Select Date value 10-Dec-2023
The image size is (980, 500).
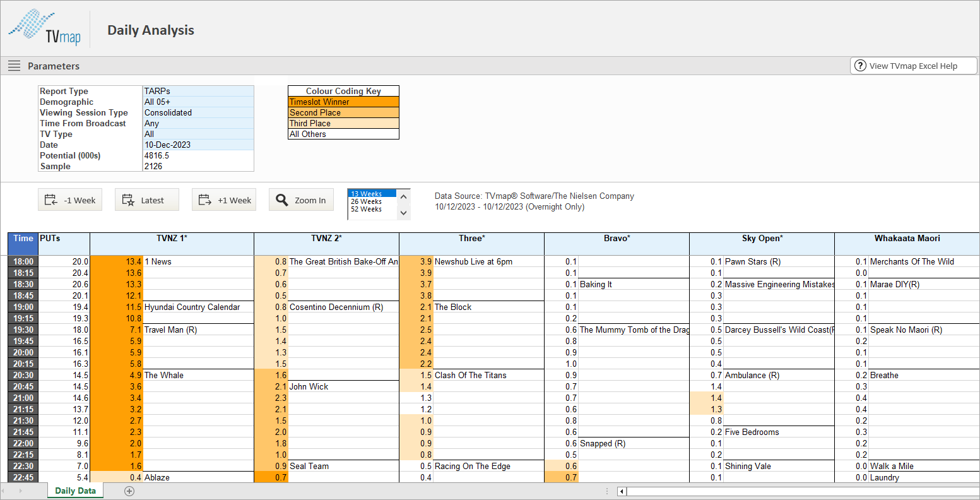click(x=198, y=145)
